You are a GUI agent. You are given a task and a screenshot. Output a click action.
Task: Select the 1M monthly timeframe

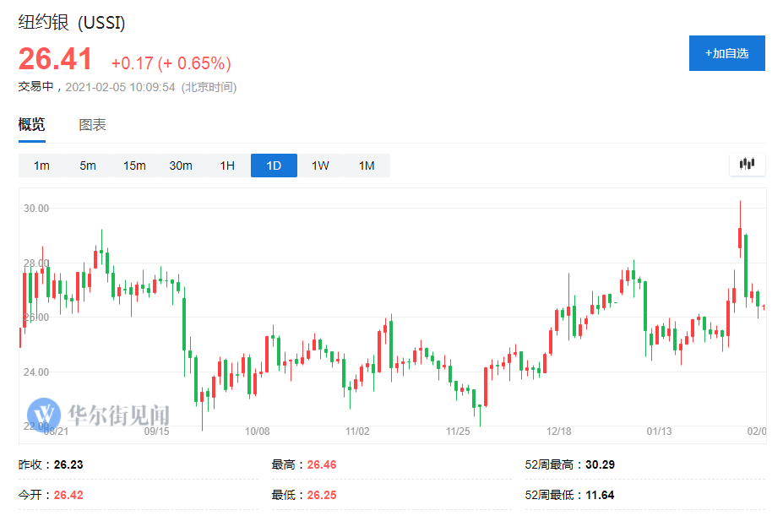pyautogui.click(x=367, y=166)
